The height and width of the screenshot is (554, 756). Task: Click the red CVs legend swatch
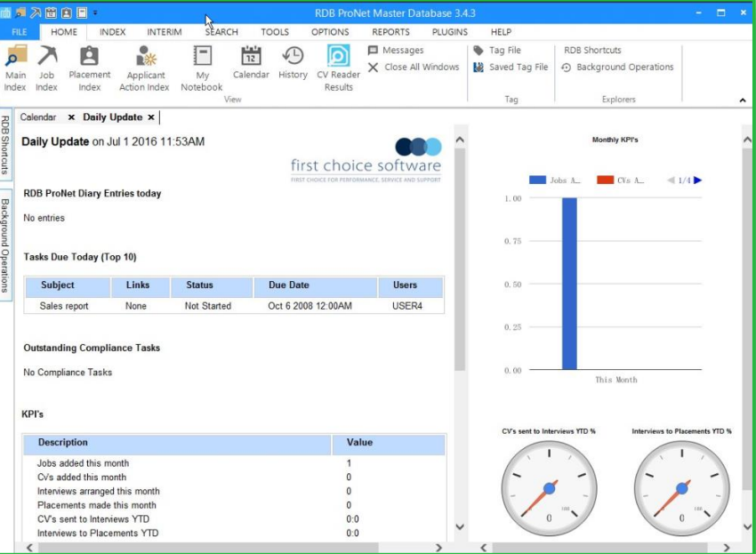tap(605, 180)
